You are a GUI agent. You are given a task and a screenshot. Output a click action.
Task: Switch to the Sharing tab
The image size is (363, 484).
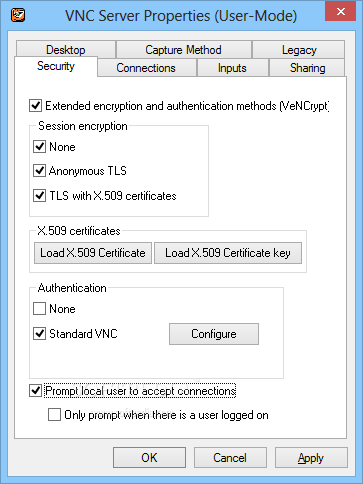pos(307,68)
